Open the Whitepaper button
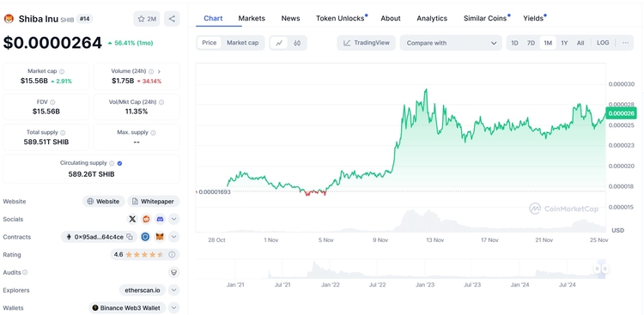This screenshot has height=315, width=644. click(153, 201)
